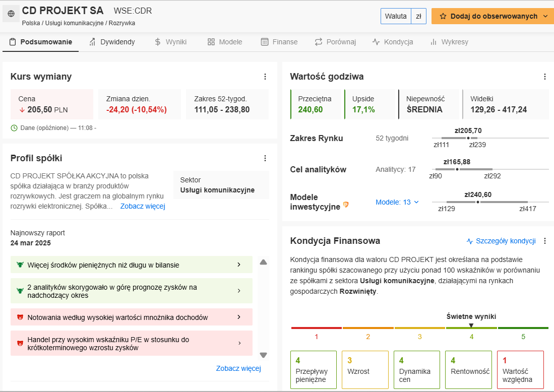Click the Zmiana dzien. -24,20 box
554x392 pixels.
tap(140, 104)
